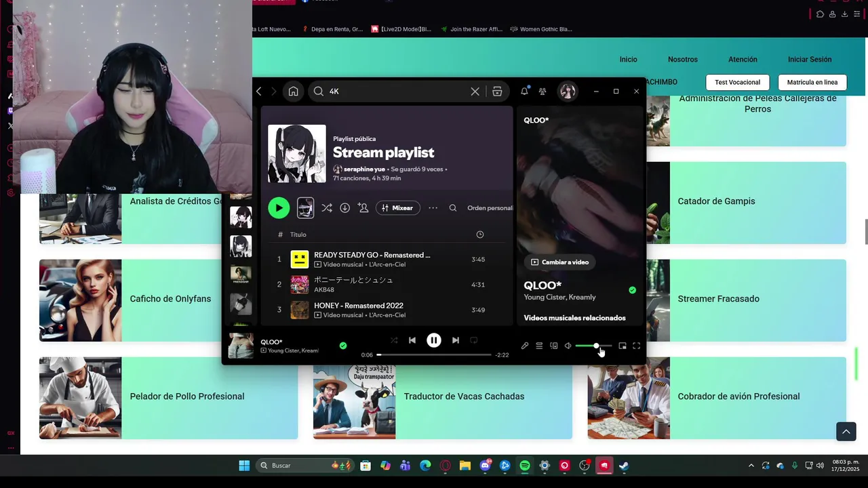The image size is (868, 488).
Task: Open Nosotros in website navigation
Action: coord(683,60)
